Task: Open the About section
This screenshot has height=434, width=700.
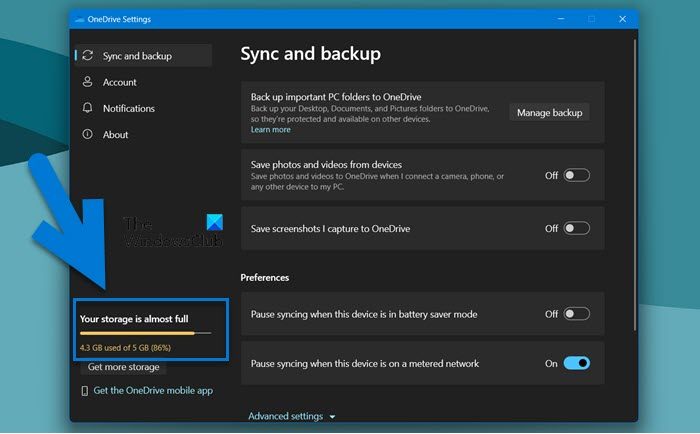Action: point(115,134)
